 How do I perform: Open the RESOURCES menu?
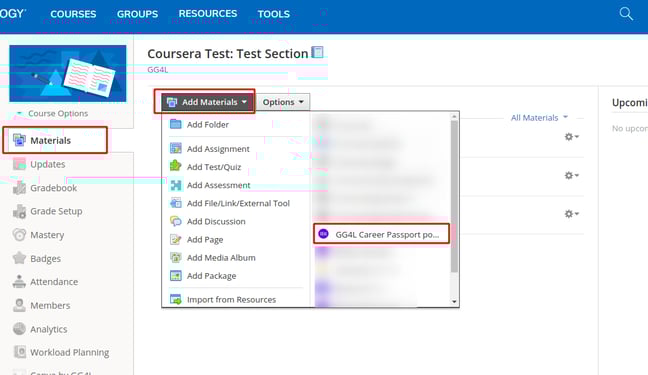tap(208, 14)
